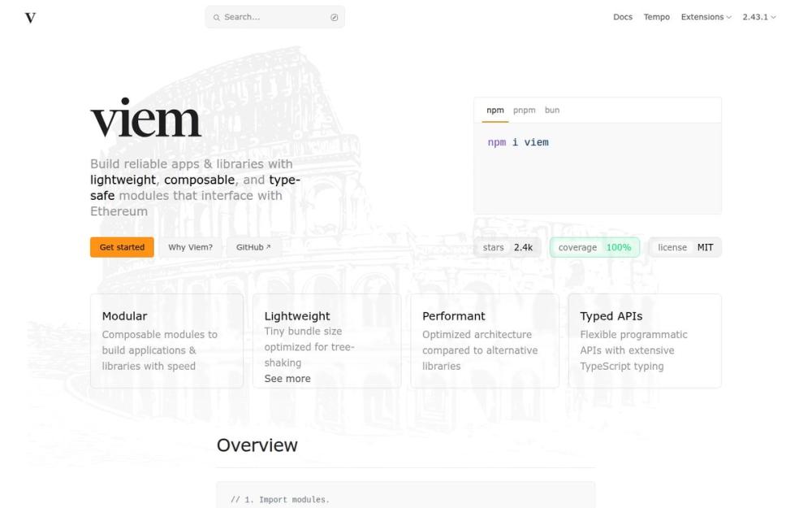The width and height of the screenshot is (812, 508).
Task: Click the license MIT badge
Action: click(x=685, y=247)
